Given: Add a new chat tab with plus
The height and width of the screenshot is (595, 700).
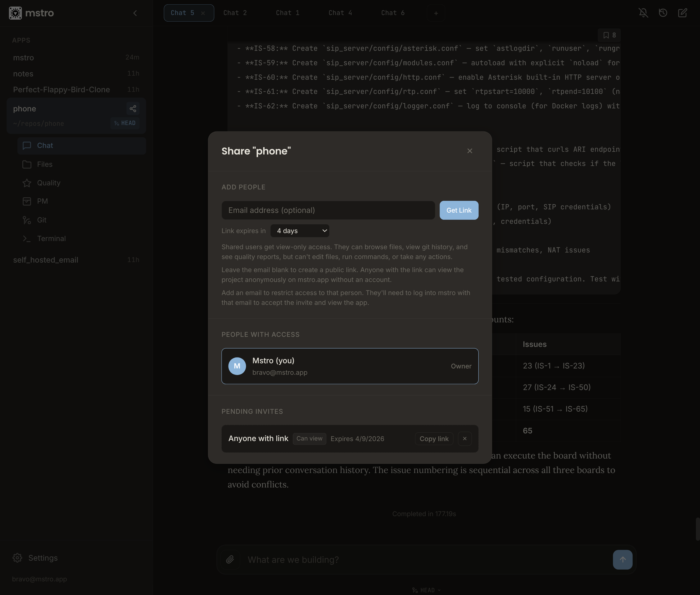Looking at the screenshot, I should pyautogui.click(x=436, y=13).
